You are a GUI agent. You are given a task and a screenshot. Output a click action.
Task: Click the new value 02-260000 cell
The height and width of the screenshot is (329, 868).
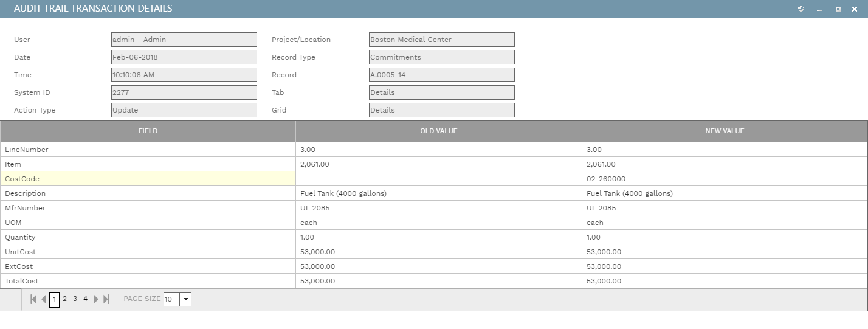tap(725, 179)
